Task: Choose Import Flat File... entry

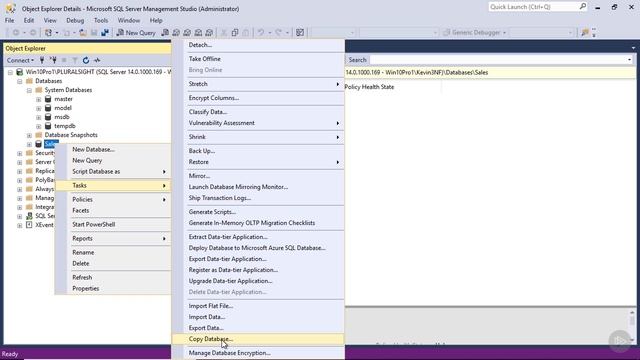Action: coord(258,306)
